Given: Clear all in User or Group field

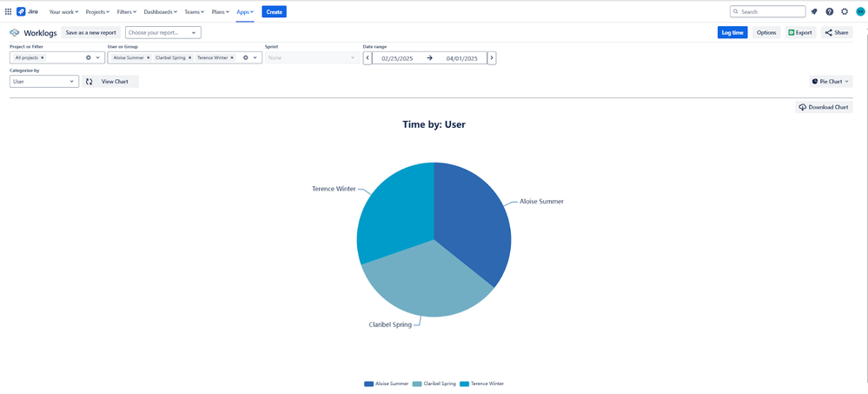Looking at the screenshot, I should coord(245,57).
